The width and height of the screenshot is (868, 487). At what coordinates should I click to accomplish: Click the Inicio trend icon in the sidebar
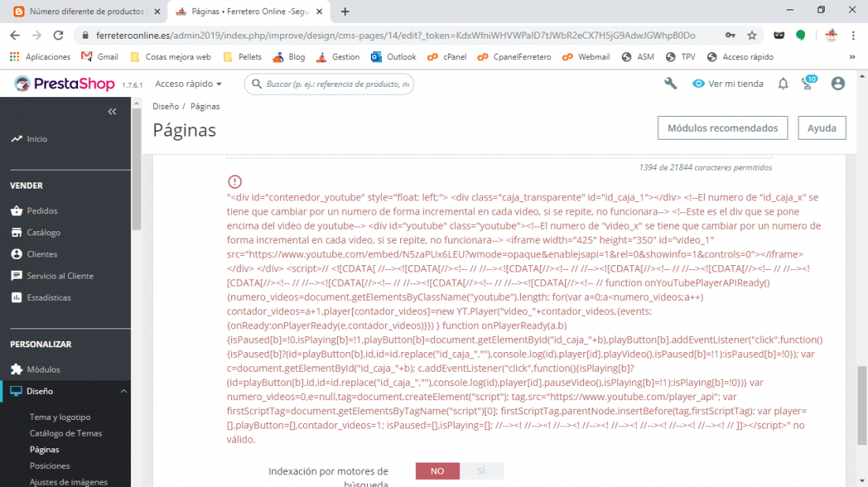point(16,139)
